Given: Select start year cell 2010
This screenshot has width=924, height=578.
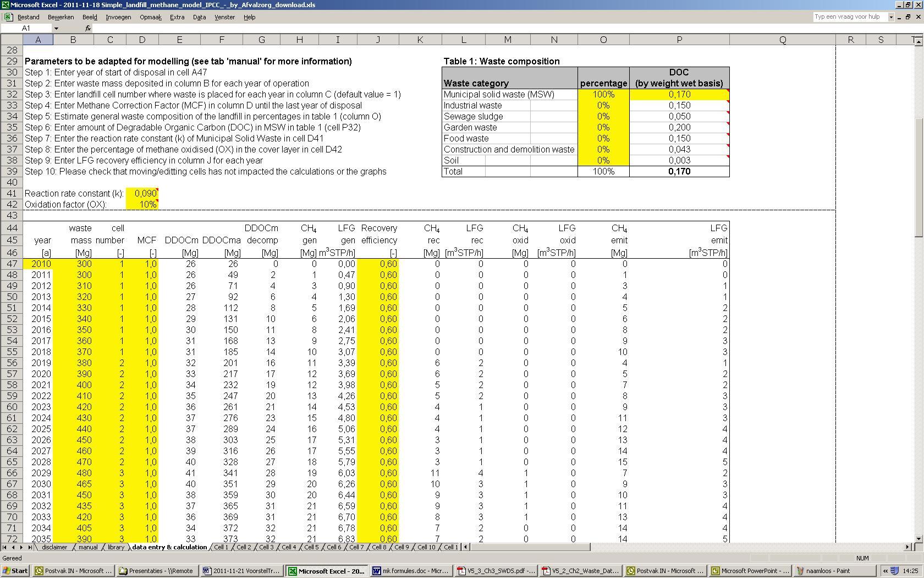Looking at the screenshot, I should (38, 264).
